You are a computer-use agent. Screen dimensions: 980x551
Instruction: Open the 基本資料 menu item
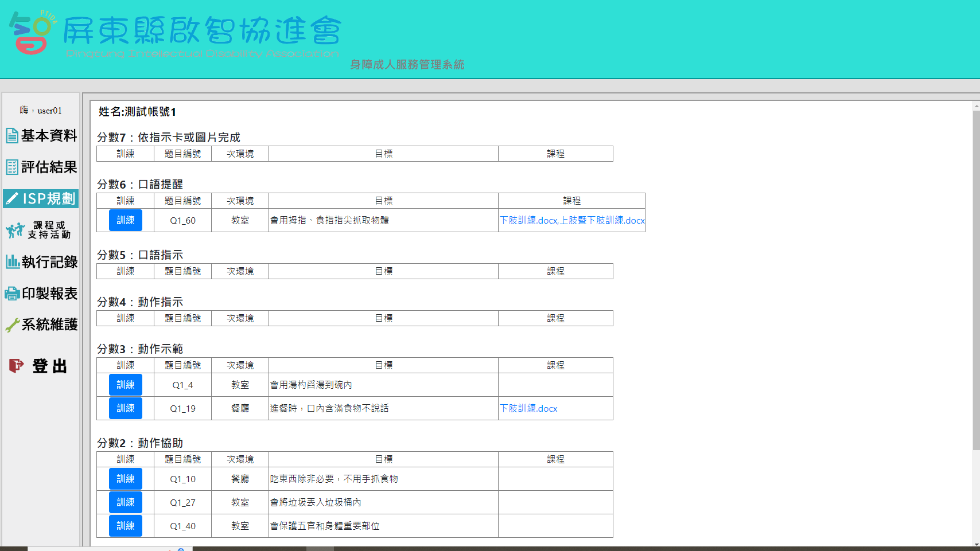pyautogui.click(x=49, y=136)
